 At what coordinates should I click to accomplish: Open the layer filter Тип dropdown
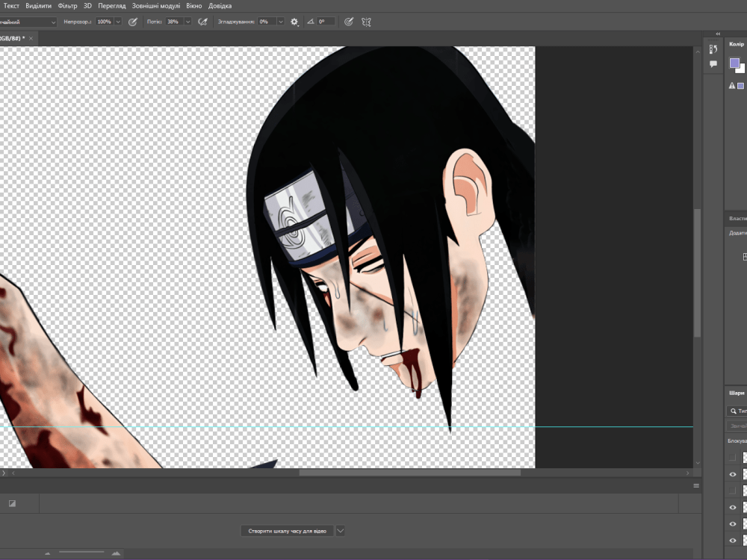[x=737, y=411]
